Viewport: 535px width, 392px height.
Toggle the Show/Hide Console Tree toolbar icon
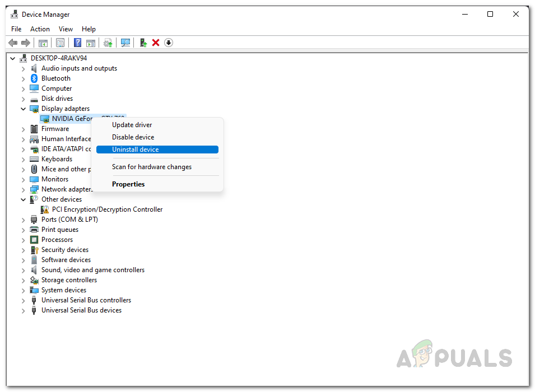click(43, 43)
